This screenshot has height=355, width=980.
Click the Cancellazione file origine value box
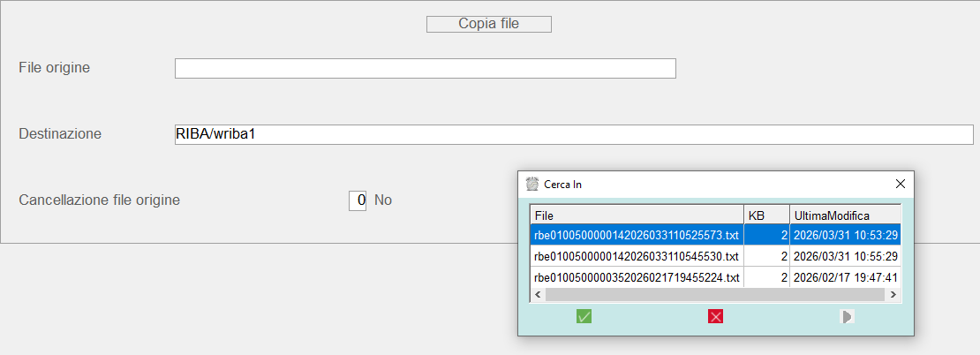[357, 200]
